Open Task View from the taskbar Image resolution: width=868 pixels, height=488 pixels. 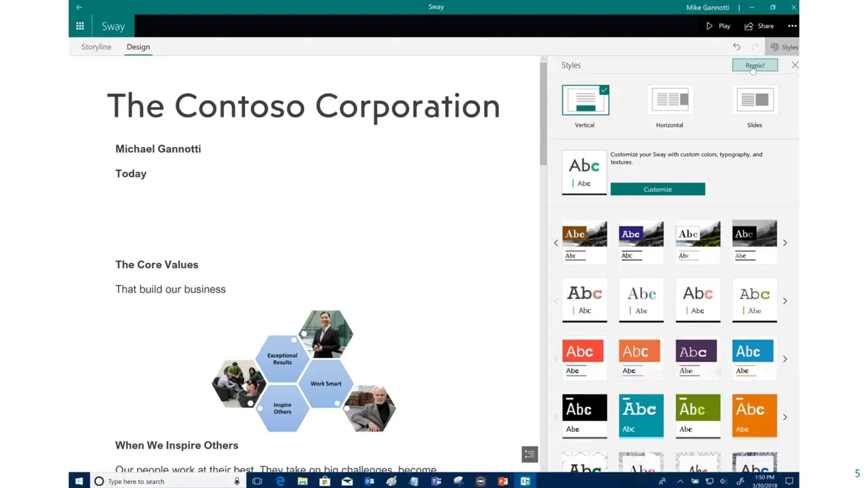click(257, 481)
